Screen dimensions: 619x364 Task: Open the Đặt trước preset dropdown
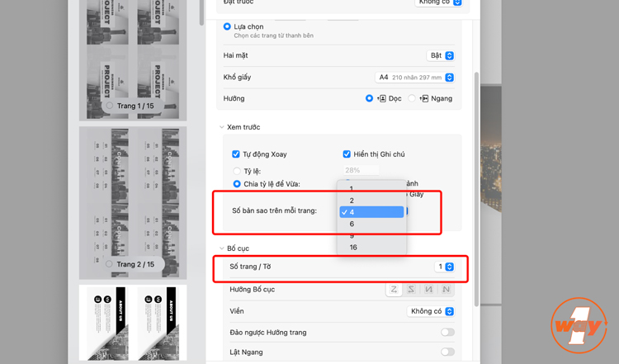438,2
